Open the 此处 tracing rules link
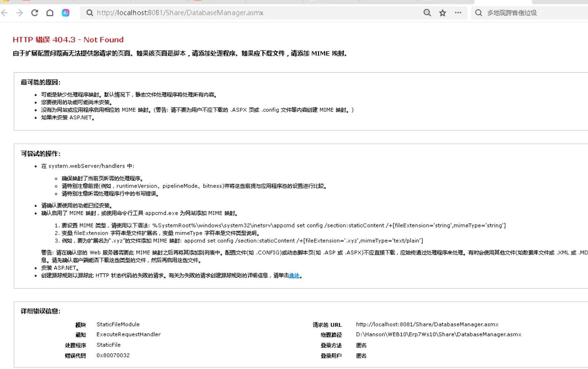Viewport: 588px width, 369px height. click(x=294, y=275)
